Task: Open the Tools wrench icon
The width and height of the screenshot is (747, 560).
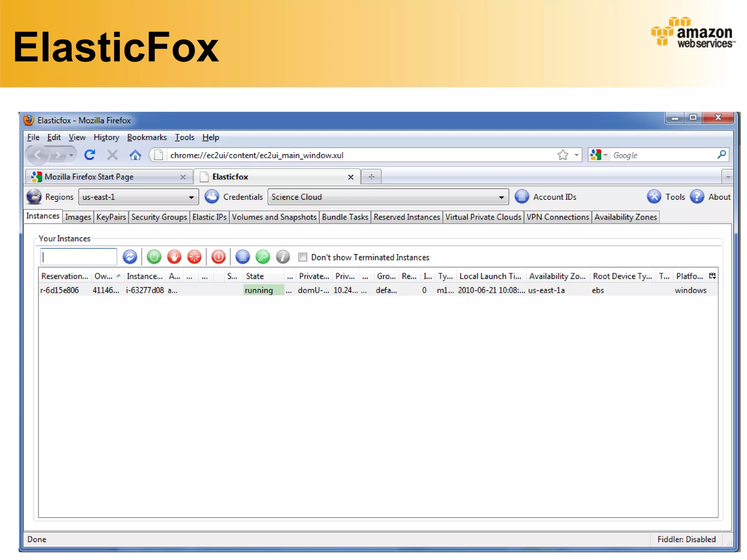Action: 654,197
